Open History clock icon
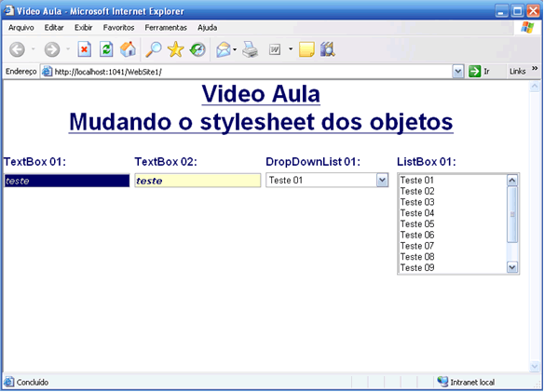Image resolution: width=544 pixels, height=392 pixels. pyautogui.click(x=197, y=49)
